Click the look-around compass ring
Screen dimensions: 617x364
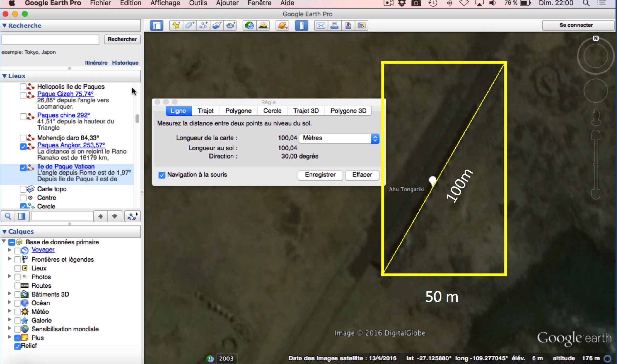(596, 56)
